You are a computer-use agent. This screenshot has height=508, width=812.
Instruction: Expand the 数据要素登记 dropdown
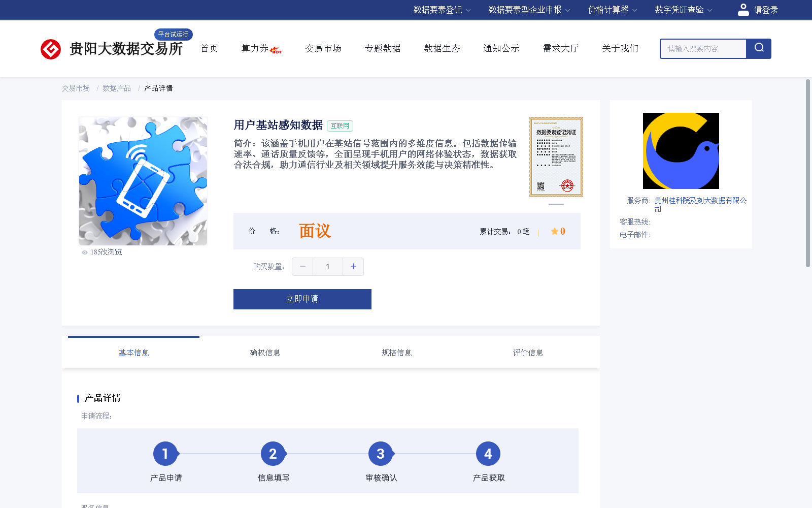coord(442,10)
